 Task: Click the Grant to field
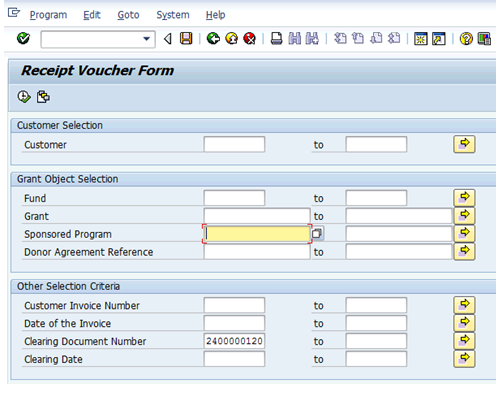[399, 216]
